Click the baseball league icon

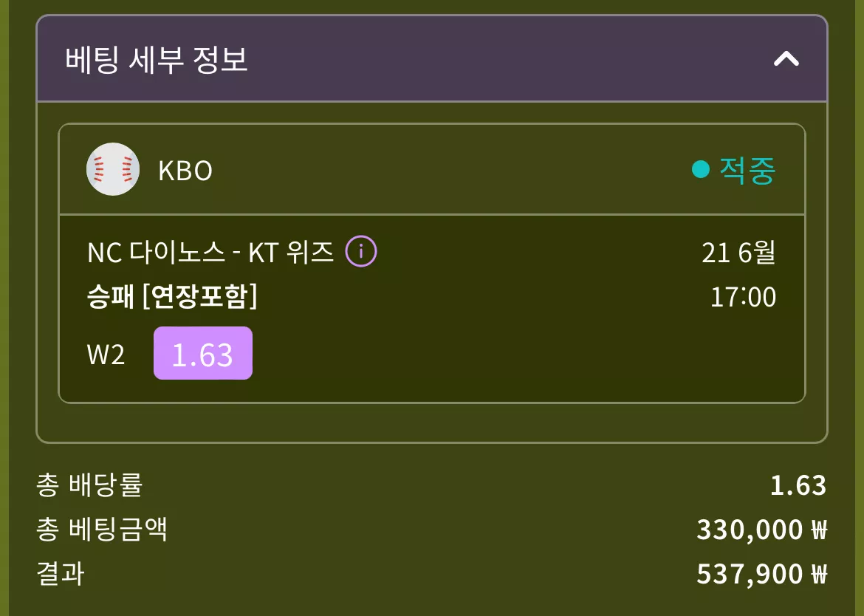[x=113, y=169]
